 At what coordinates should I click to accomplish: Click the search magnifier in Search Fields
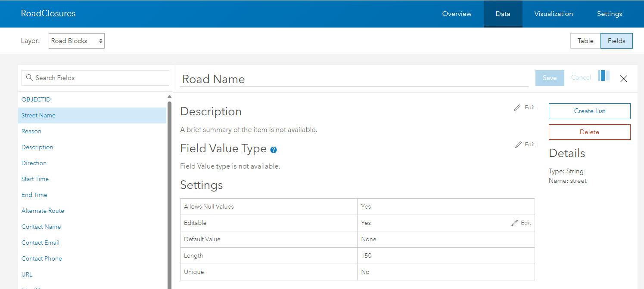29,77
